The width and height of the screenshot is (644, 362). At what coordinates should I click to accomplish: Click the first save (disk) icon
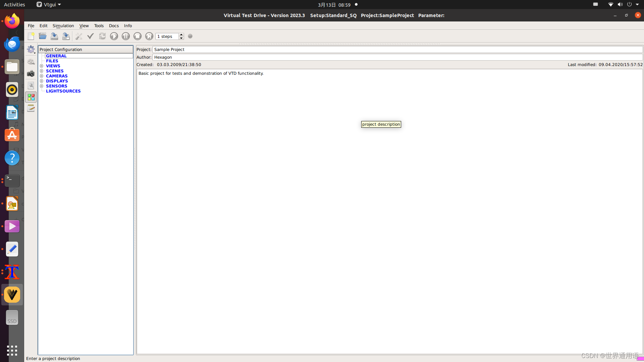(54, 36)
